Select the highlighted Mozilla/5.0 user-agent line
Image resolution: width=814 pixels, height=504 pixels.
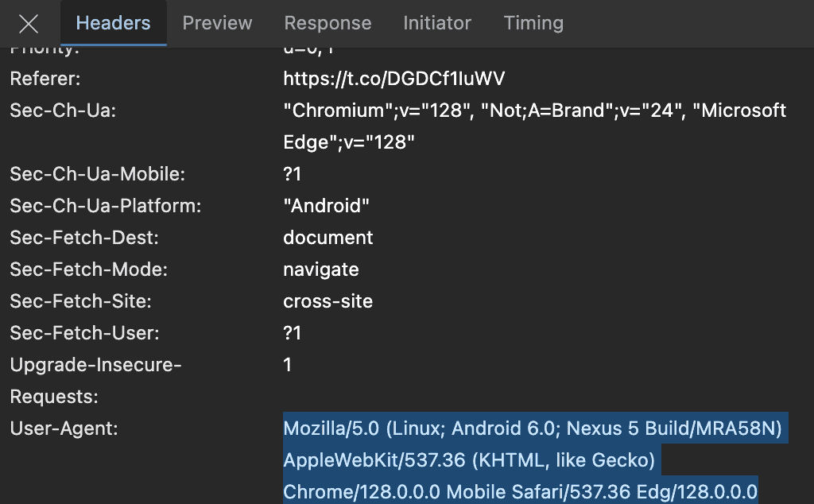533,428
